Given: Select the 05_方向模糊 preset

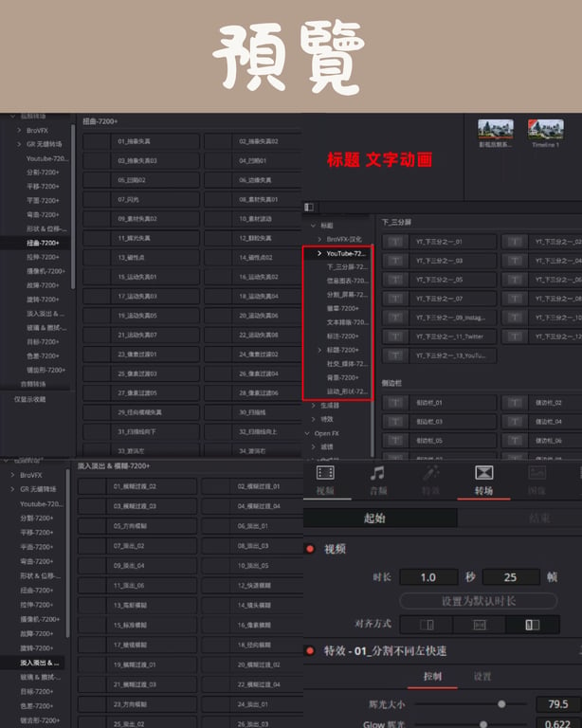Looking at the screenshot, I should coord(137,525).
